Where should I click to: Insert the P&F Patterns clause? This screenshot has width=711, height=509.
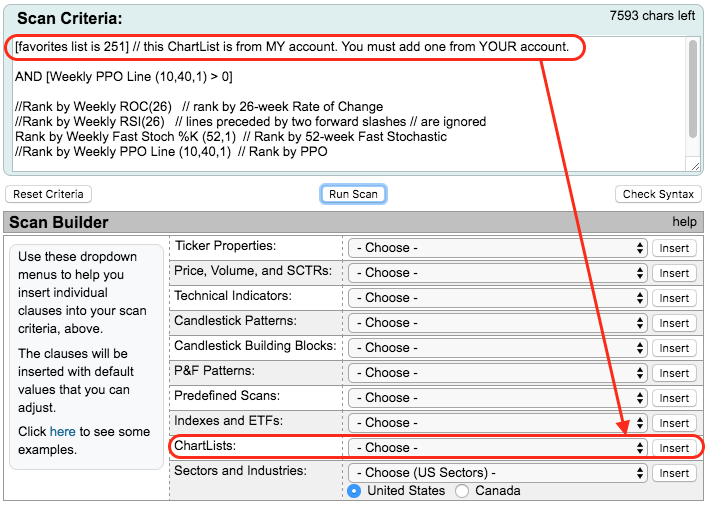point(674,373)
